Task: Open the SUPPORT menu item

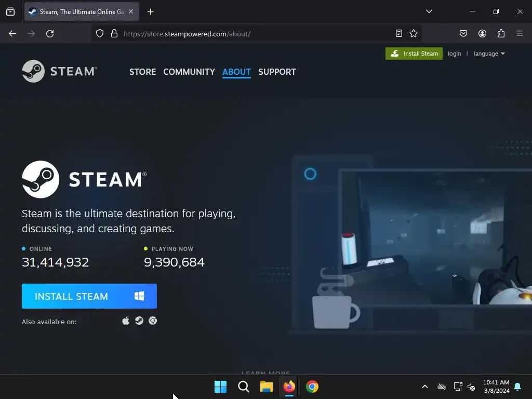Action: click(x=277, y=72)
